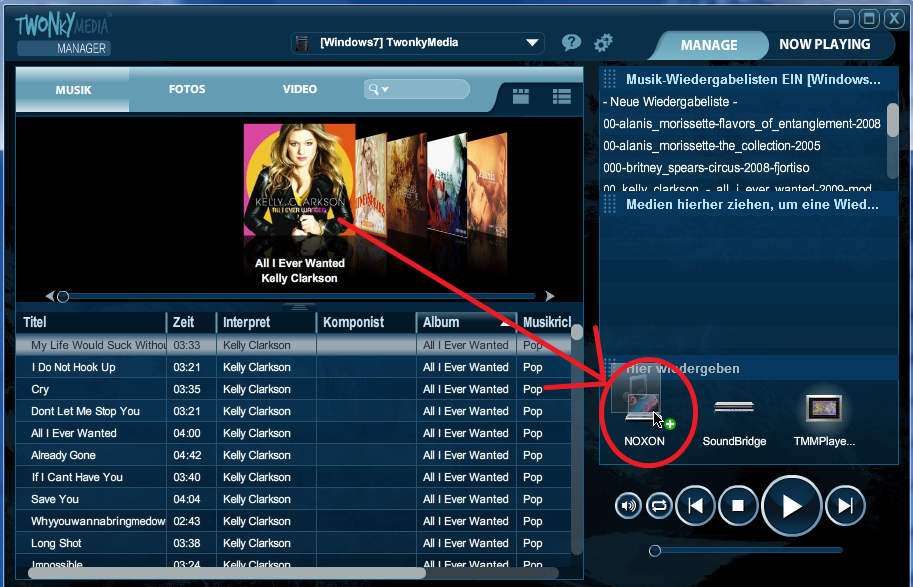Select playlist alanis_morissette-flavors_of_entanglement-2008
This screenshot has width=913, height=587.
pos(742,123)
